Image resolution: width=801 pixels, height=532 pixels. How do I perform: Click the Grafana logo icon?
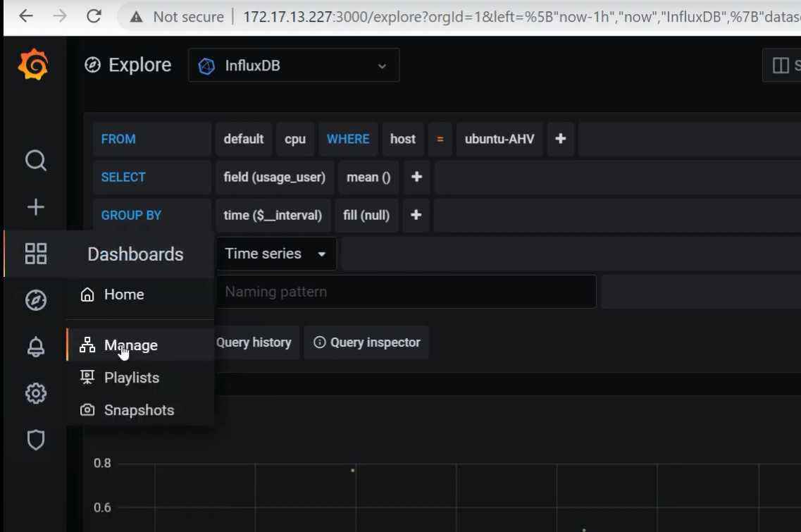(34, 64)
